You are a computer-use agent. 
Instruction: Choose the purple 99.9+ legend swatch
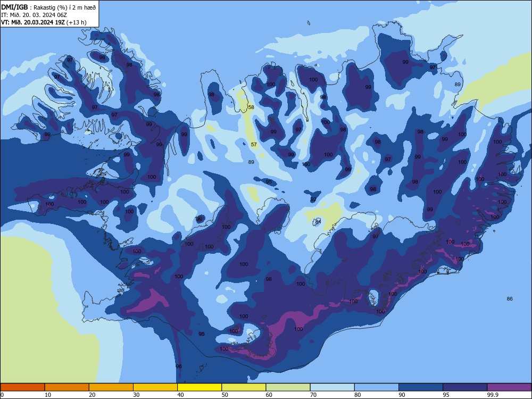pos(509,387)
